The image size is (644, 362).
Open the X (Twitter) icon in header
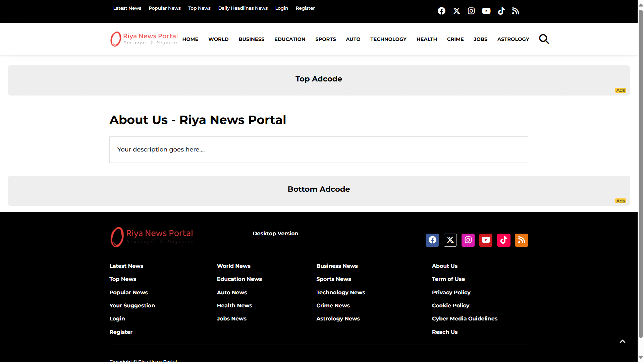click(457, 11)
